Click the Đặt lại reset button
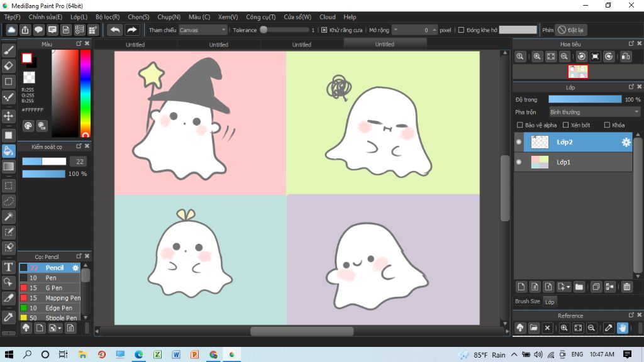This screenshot has height=362, width=644. 571,30
